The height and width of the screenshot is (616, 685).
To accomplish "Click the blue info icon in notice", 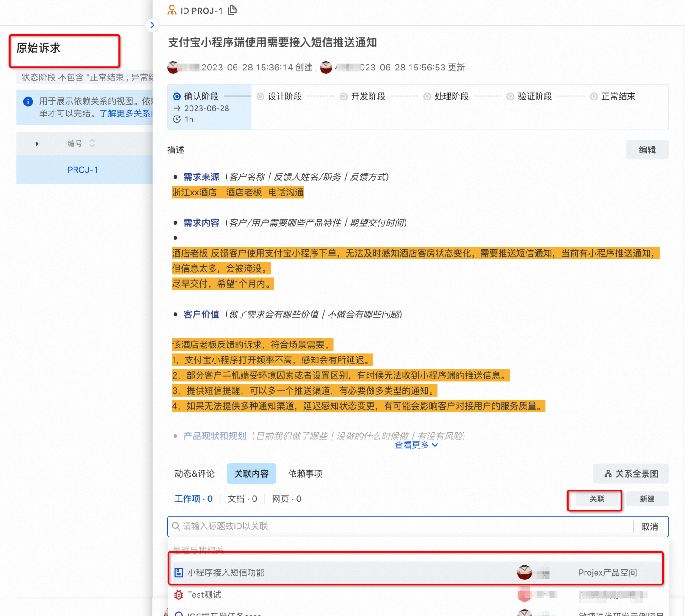I will point(28,101).
